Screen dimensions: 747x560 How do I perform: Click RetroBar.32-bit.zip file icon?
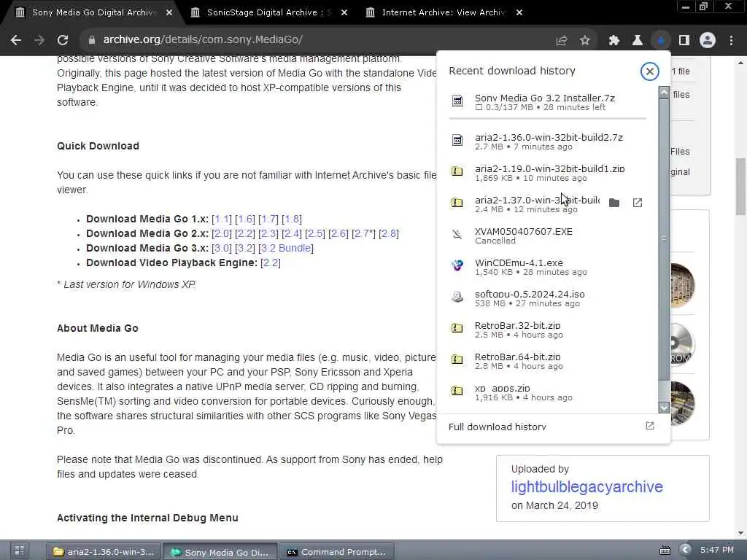click(457, 327)
